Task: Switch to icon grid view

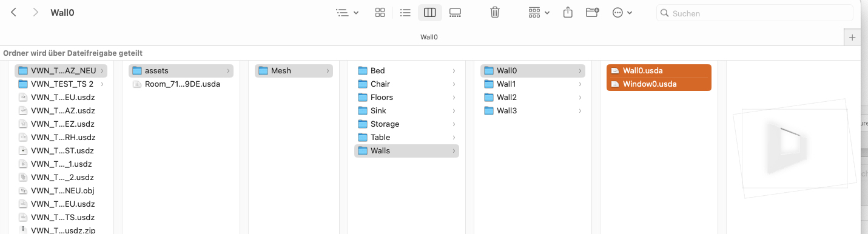Action: [x=380, y=12]
